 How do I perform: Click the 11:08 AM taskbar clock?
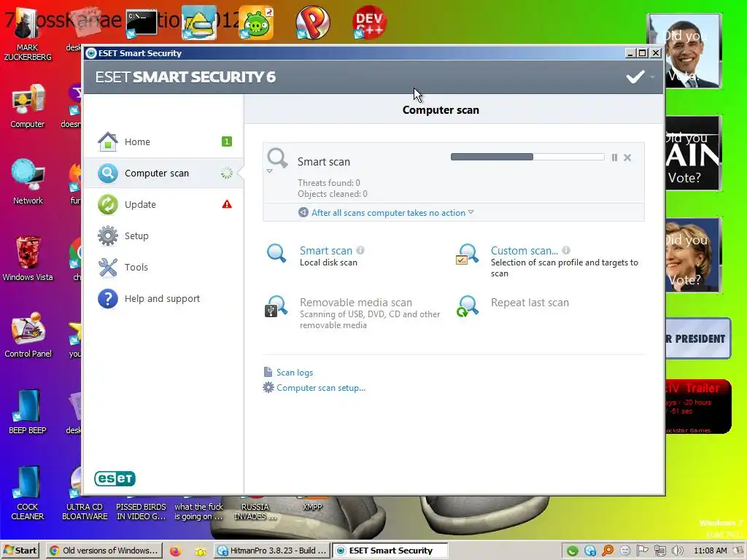point(710,551)
